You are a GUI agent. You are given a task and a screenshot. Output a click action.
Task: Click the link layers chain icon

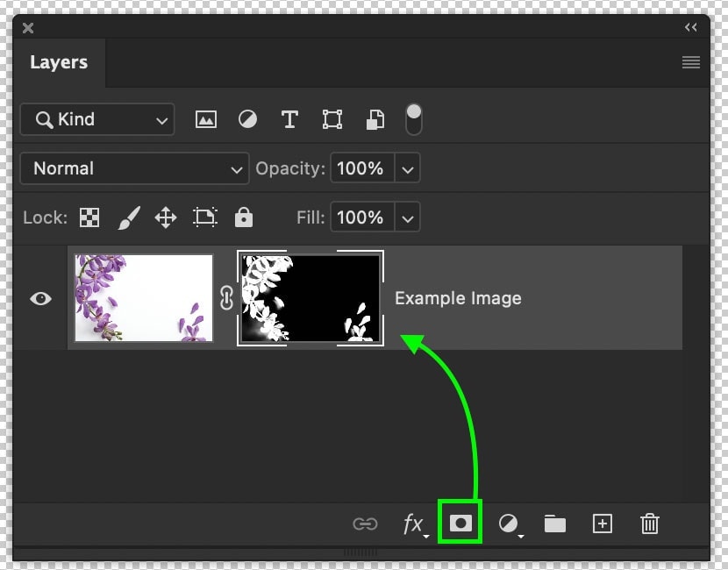pyautogui.click(x=365, y=524)
